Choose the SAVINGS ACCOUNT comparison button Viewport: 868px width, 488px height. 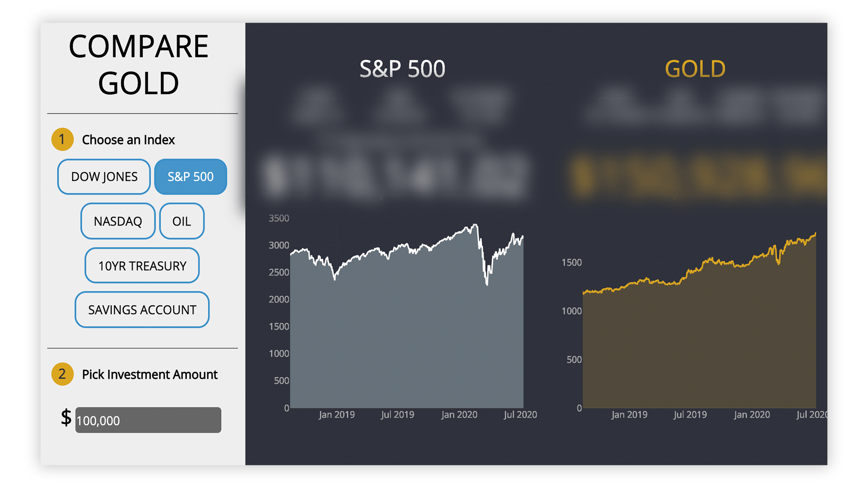[142, 310]
